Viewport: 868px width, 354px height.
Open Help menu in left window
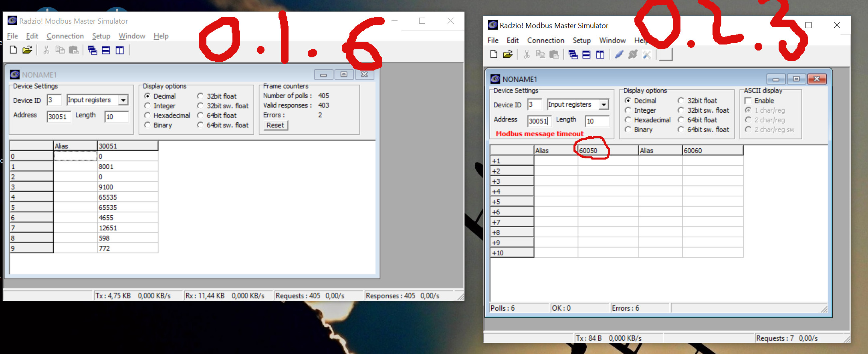161,36
